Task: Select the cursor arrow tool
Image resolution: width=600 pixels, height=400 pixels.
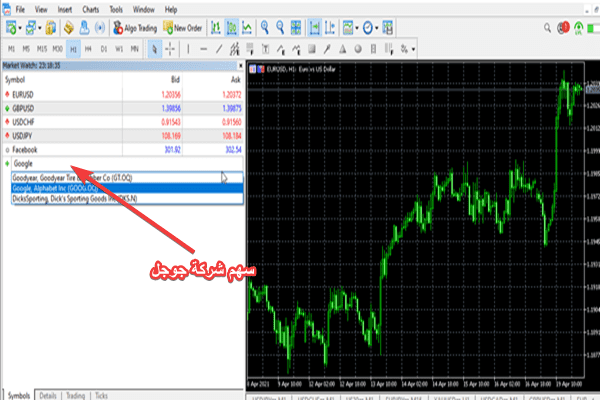Action: click(x=152, y=47)
